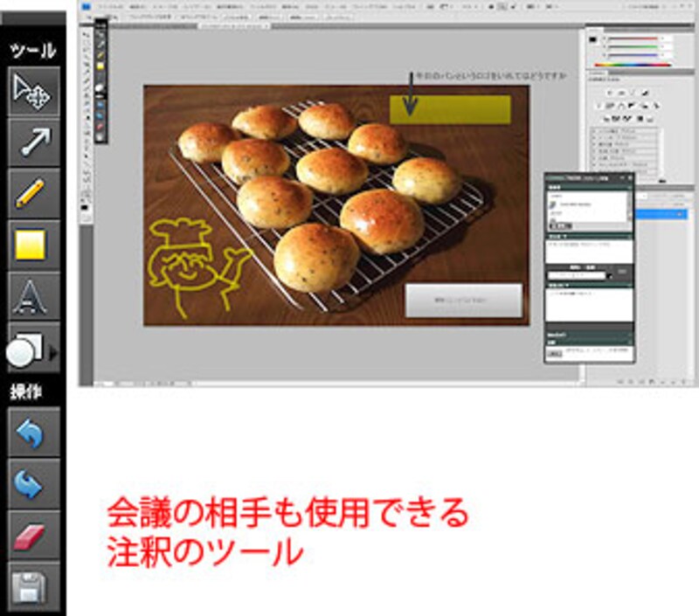This screenshot has width=699, height=616.
Task: Select the yellow rectangle highlight tool
Action: tap(33, 245)
